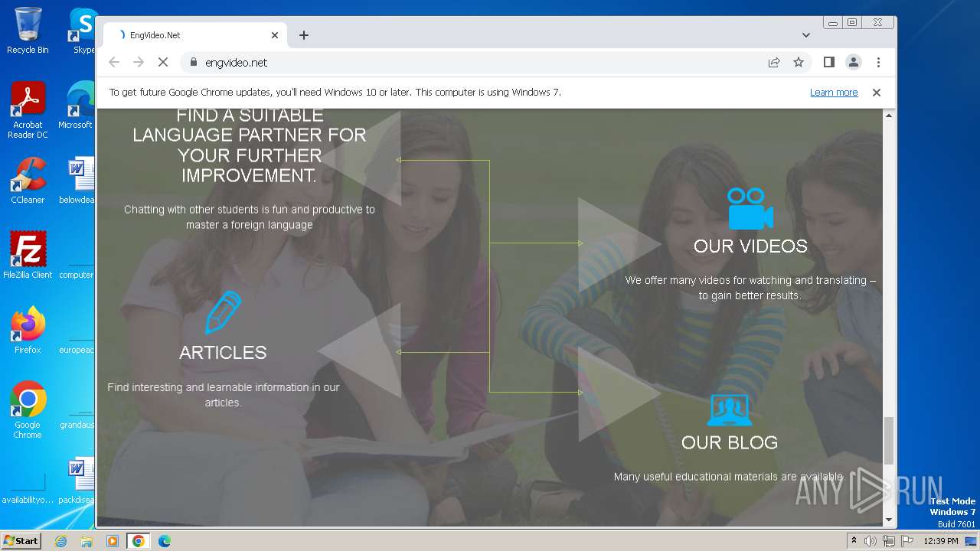The height and width of the screenshot is (551, 980).
Task: Stop loading the page with the X button
Action: point(162,63)
